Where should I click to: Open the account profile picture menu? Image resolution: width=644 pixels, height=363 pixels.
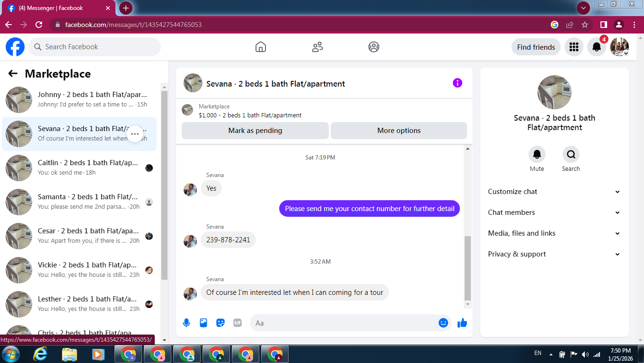619,47
